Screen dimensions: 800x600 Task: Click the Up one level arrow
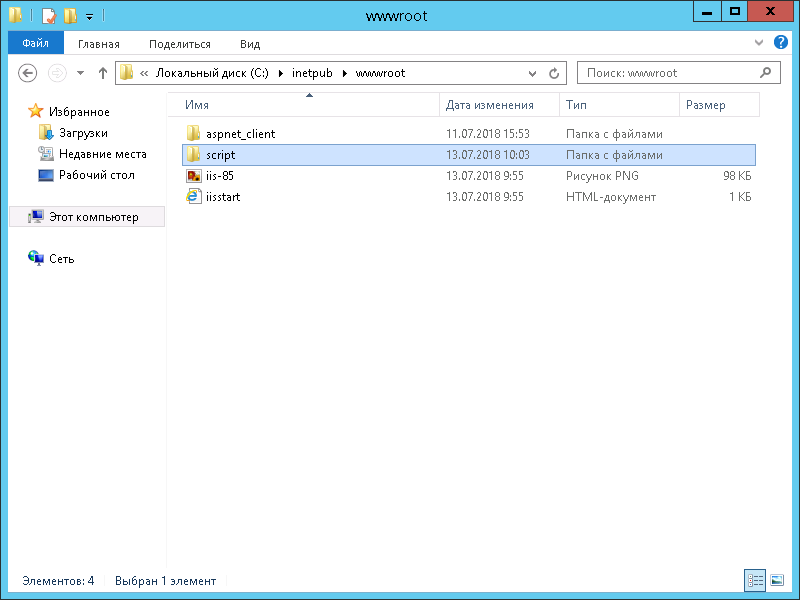tap(102, 73)
